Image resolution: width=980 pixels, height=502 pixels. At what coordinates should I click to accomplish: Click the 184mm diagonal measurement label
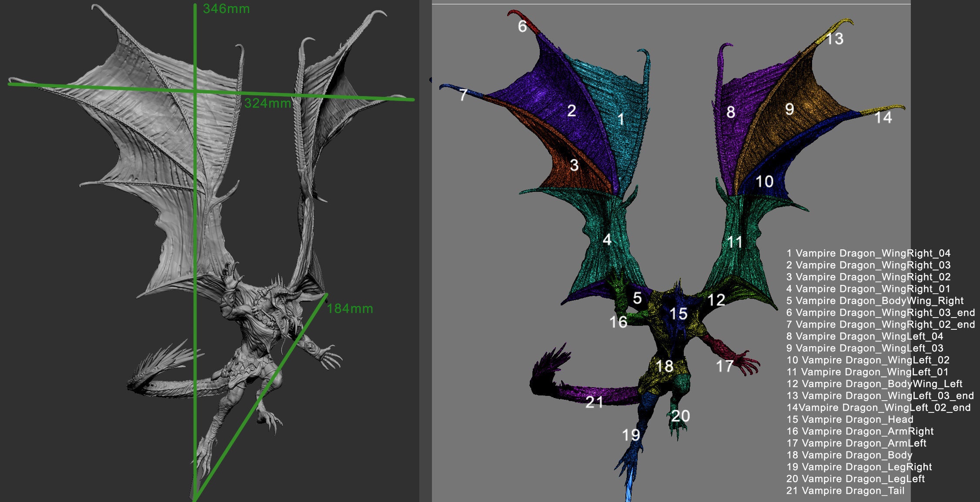(350, 309)
